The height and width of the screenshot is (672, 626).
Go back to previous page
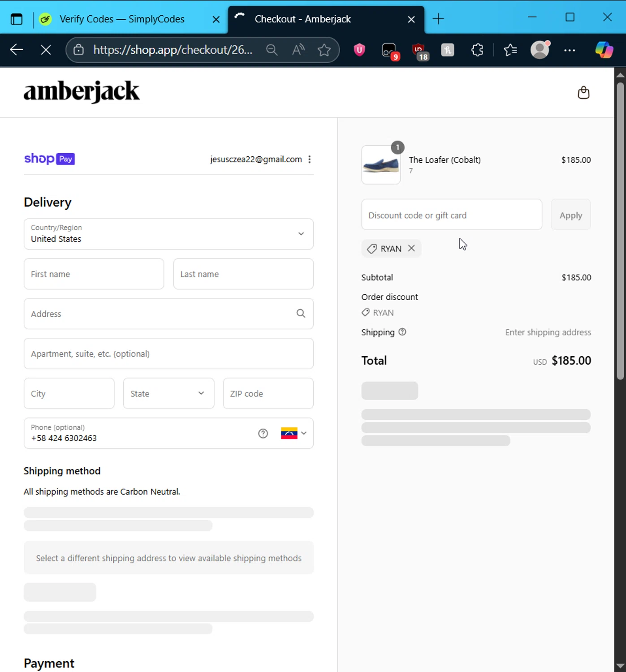17,50
